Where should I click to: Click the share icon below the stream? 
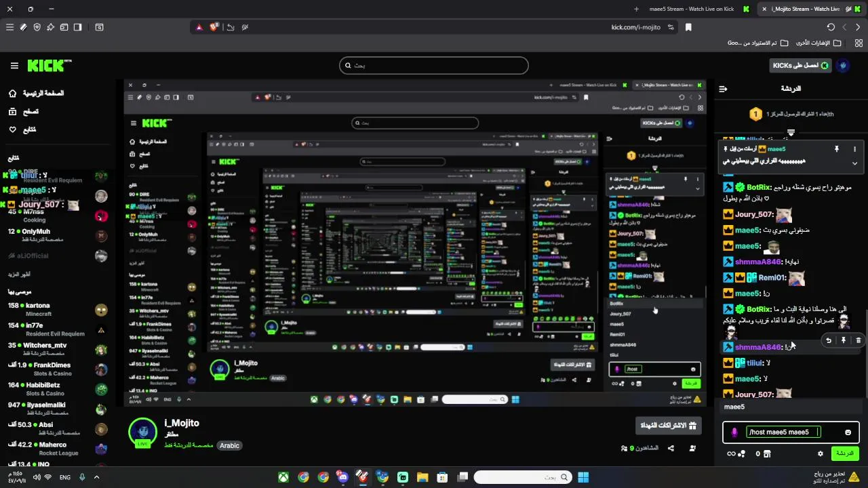(x=671, y=448)
